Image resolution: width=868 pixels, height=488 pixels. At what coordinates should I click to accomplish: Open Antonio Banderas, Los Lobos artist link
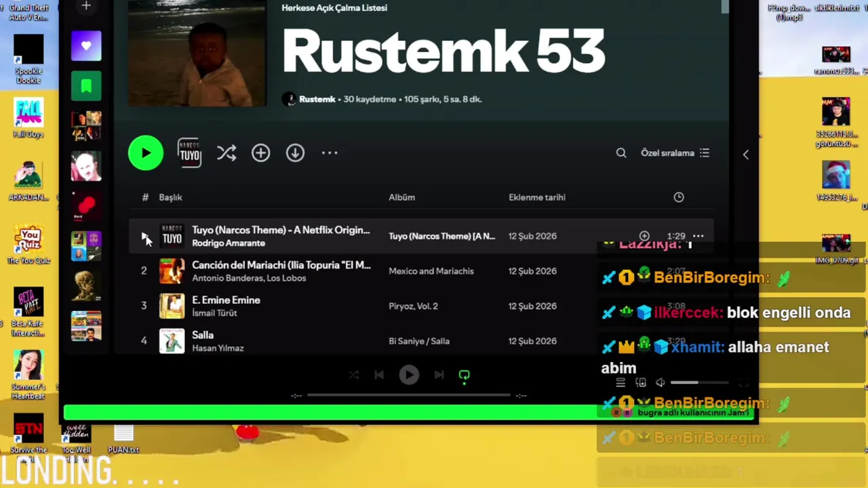click(249, 278)
